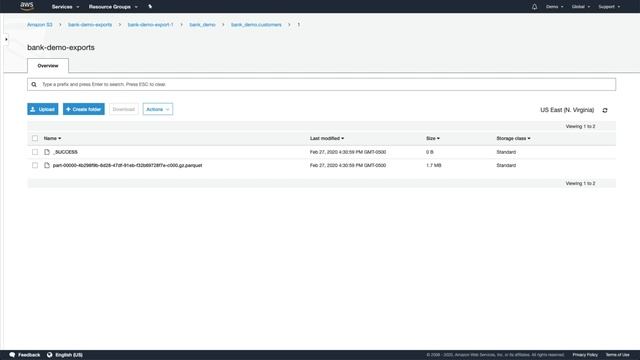This screenshot has width=640, height=360.
Task: Click the Download button
Action: pos(124,109)
